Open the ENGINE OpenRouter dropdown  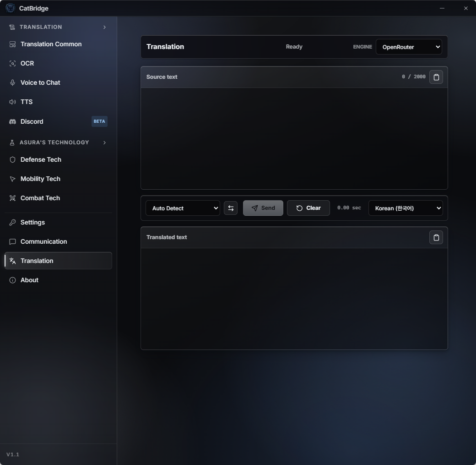pyautogui.click(x=409, y=47)
